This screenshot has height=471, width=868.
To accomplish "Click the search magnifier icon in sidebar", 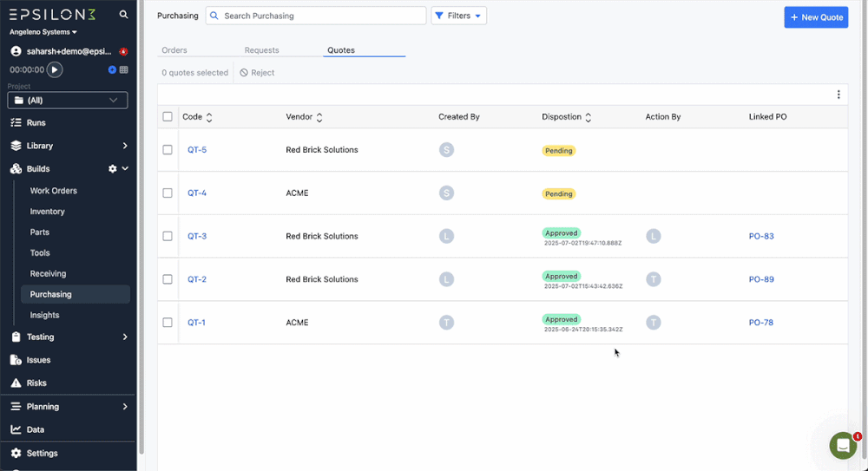I will coord(123,15).
